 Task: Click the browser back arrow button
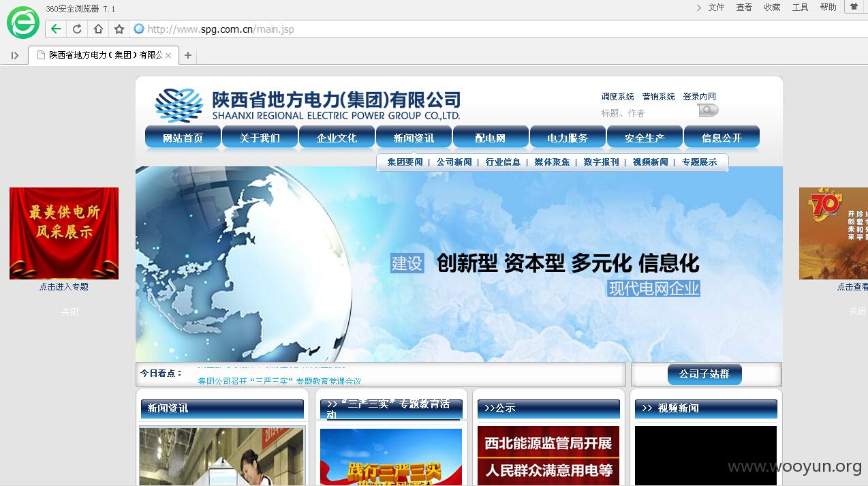click(x=56, y=29)
